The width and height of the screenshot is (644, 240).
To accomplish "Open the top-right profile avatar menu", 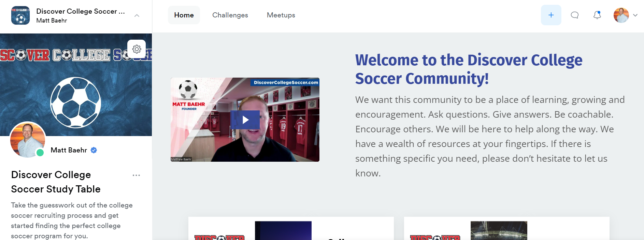I will pos(621,15).
